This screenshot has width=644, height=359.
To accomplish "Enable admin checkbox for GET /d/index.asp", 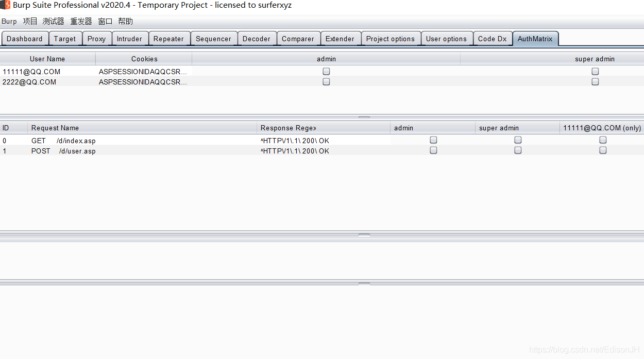I will pos(433,140).
